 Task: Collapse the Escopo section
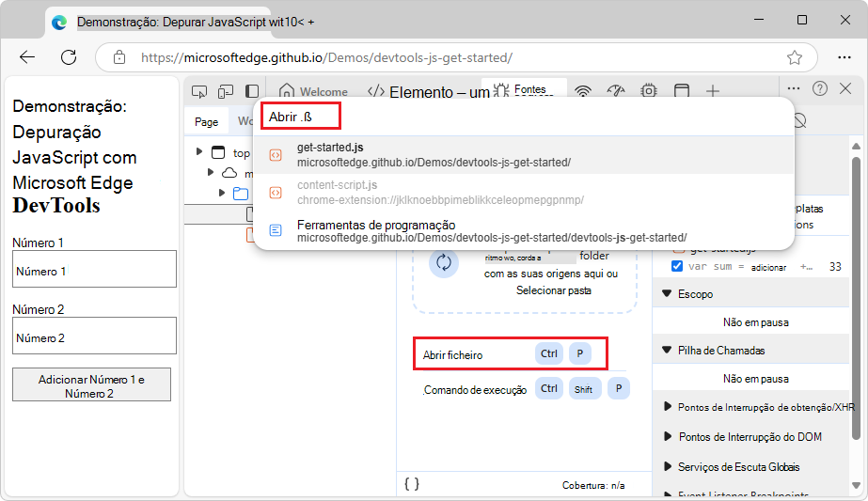pyautogui.click(x=667, y=293)
